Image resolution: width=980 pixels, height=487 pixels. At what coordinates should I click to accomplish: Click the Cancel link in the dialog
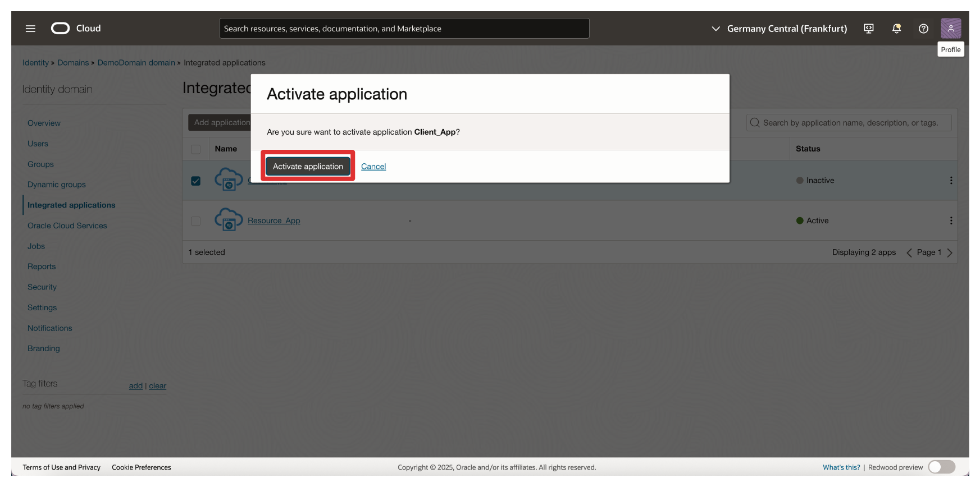click(x=373, y=167)
